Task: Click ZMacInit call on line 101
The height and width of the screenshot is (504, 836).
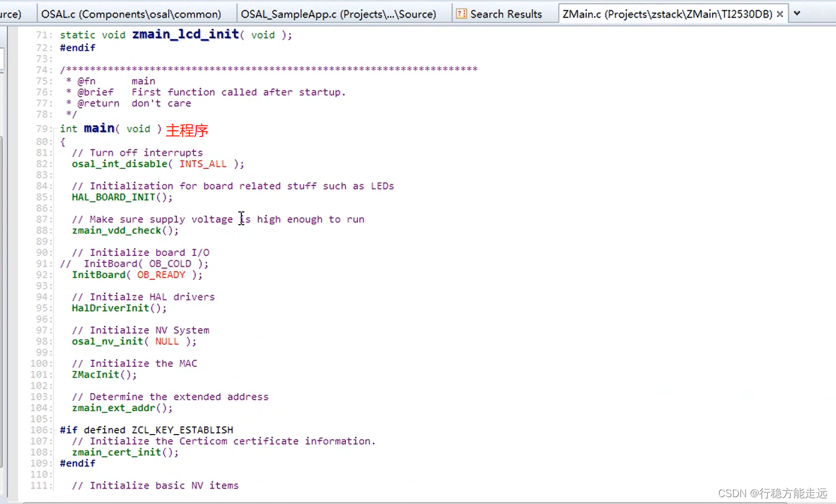Action: tap(96, 375)
